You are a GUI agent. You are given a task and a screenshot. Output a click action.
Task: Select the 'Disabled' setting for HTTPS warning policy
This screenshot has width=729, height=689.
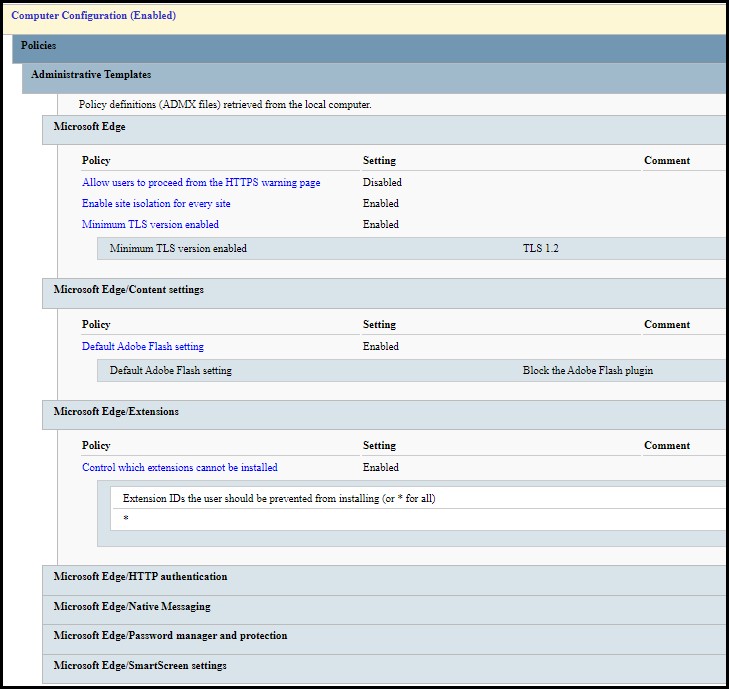pos(382,182)
